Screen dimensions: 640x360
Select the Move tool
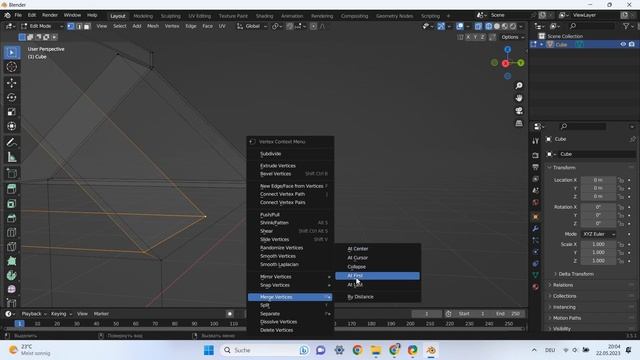click(11, 83)
